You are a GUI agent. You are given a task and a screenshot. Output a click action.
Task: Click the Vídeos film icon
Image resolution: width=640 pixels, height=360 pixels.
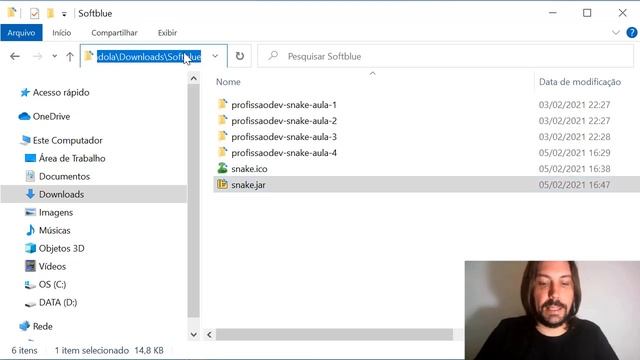[30, 266]
